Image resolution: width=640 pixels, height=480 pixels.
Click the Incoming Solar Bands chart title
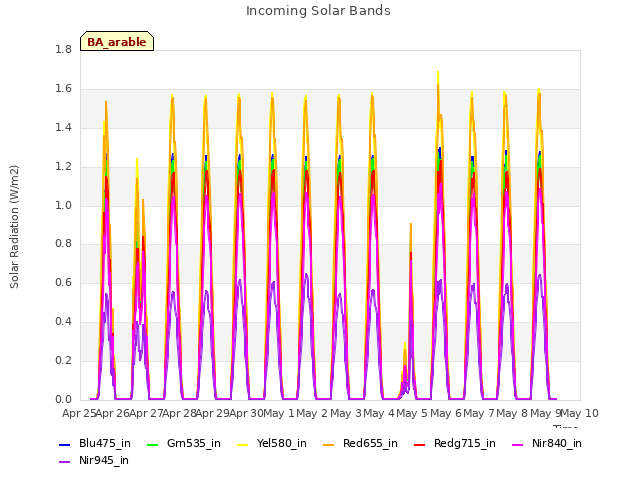[x=318, y=11]
